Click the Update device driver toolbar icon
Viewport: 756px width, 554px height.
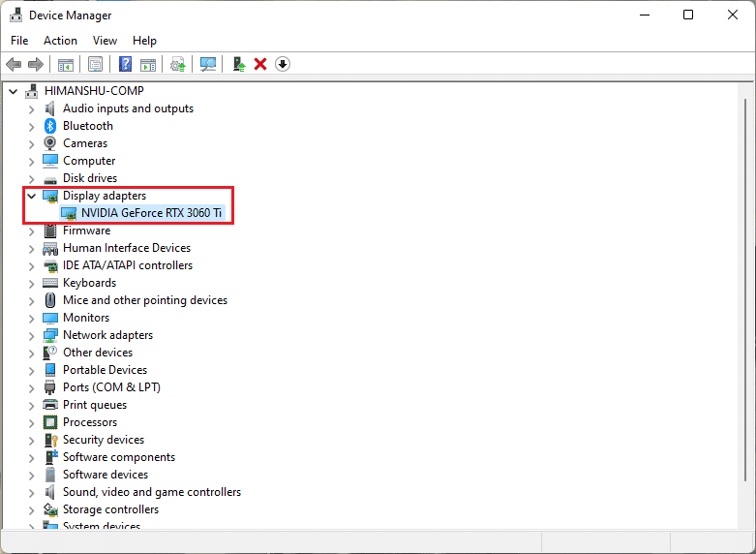(x=178, y=64)
